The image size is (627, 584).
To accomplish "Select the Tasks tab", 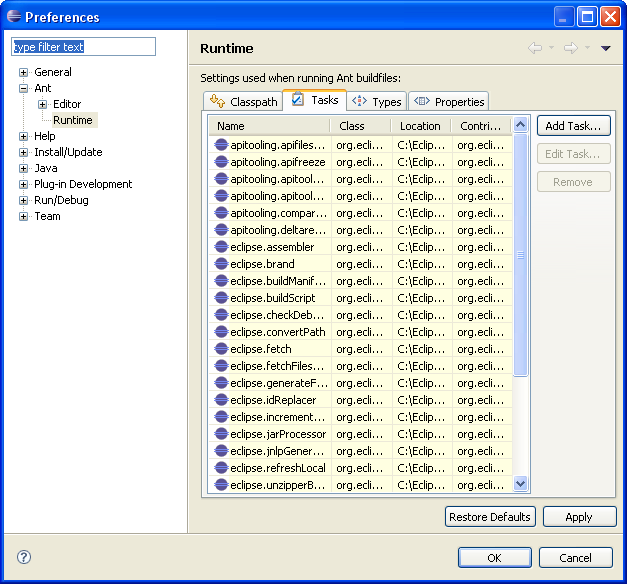I will 315,100.
